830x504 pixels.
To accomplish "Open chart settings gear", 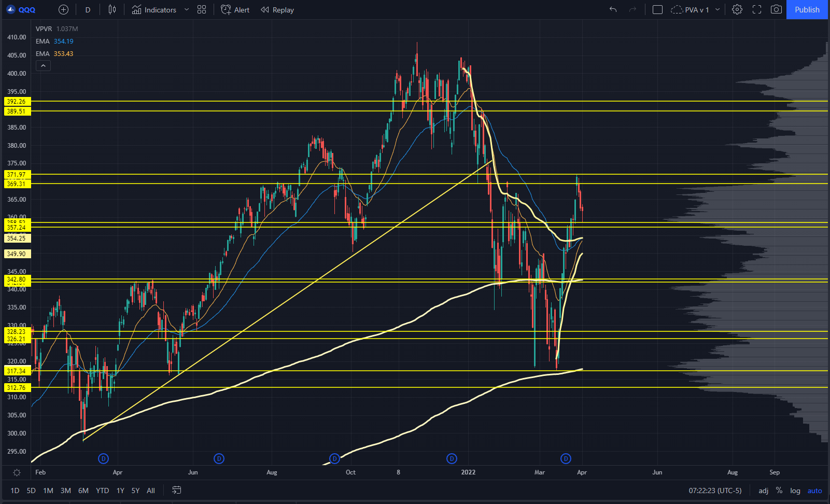I will (737, 10).
